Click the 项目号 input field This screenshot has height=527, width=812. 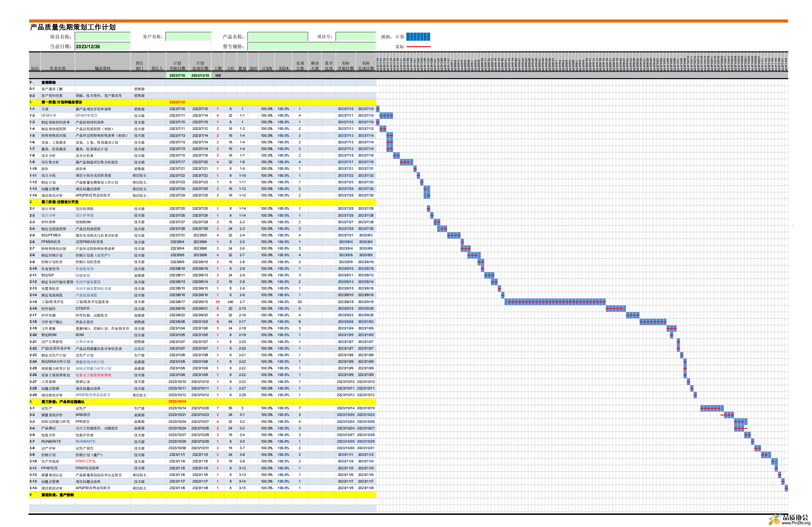click(356, 36)
